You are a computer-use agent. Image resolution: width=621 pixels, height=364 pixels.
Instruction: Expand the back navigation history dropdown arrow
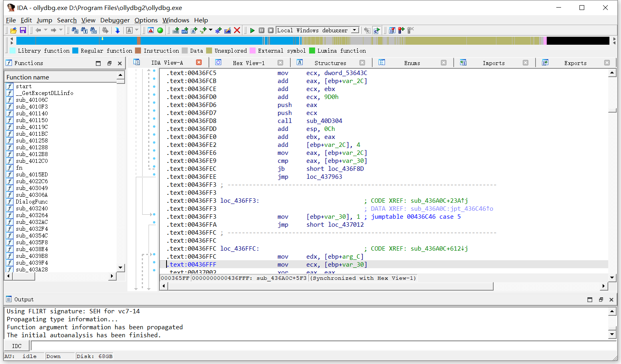[x=46, y=30]
